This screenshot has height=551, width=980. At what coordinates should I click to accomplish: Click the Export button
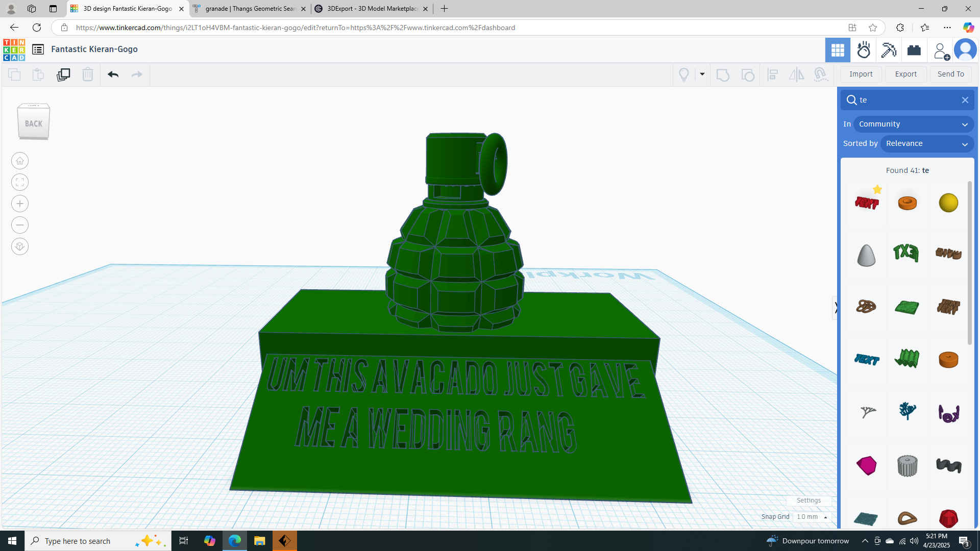click(906, 74)
